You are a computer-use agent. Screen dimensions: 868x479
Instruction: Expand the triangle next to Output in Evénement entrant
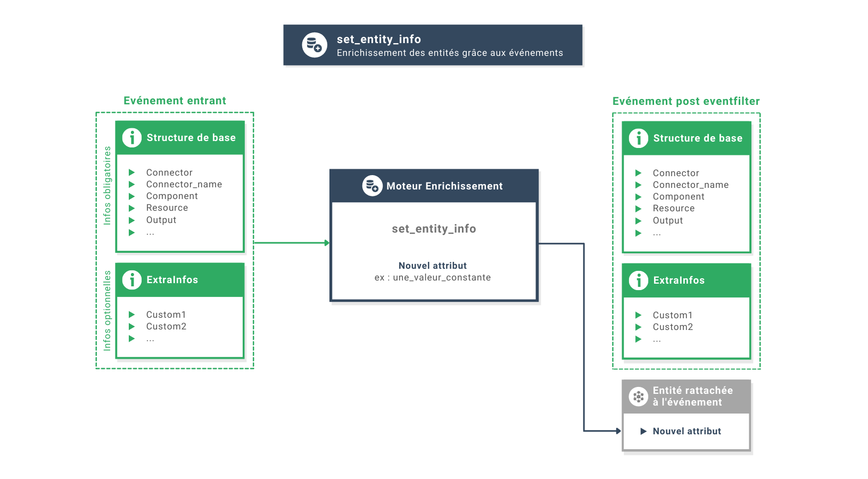(131, 220)
